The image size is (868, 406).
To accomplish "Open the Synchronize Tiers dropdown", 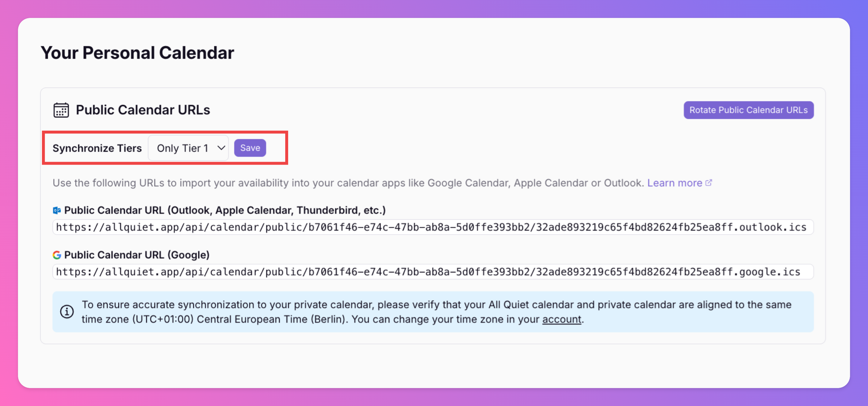I will click(188, 148).
